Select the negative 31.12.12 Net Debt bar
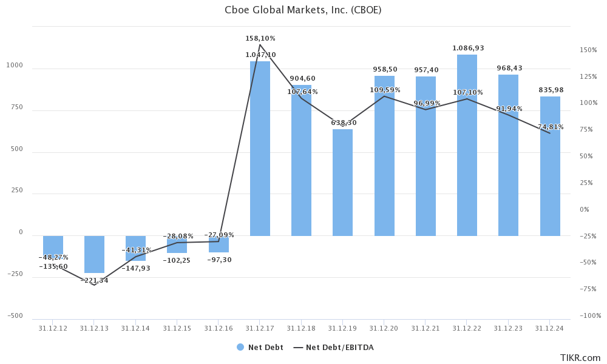 [53, 247]
